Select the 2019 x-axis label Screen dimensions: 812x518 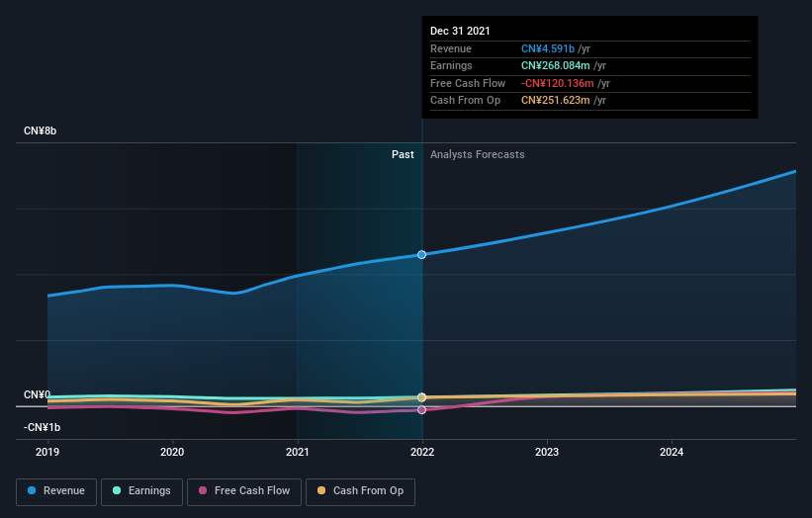pos(47,452)
